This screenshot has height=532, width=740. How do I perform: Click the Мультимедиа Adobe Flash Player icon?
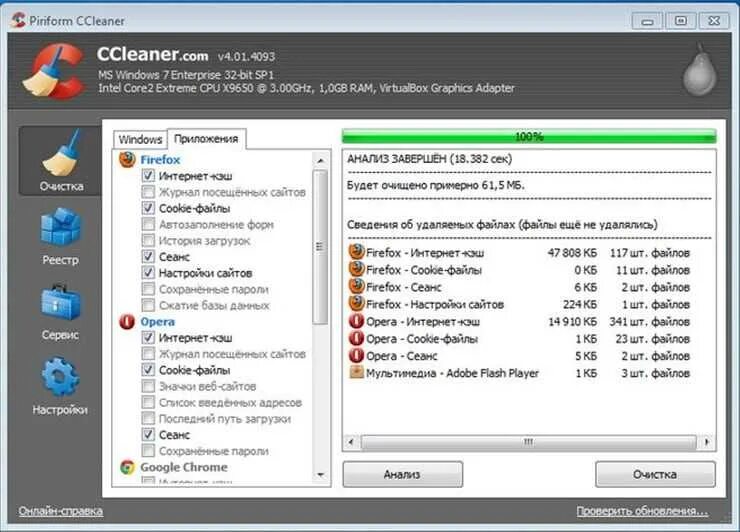tap(356, 372)
